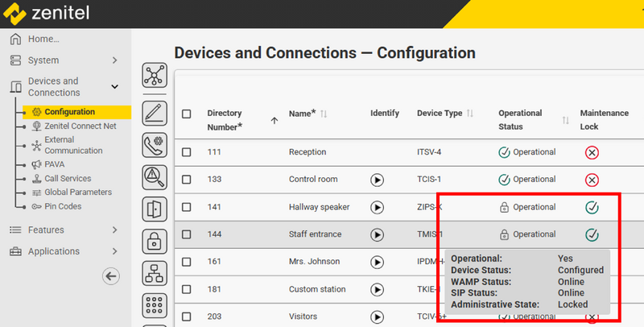Click directory number 203
The image size is (644, 327).
click(214, 317)
